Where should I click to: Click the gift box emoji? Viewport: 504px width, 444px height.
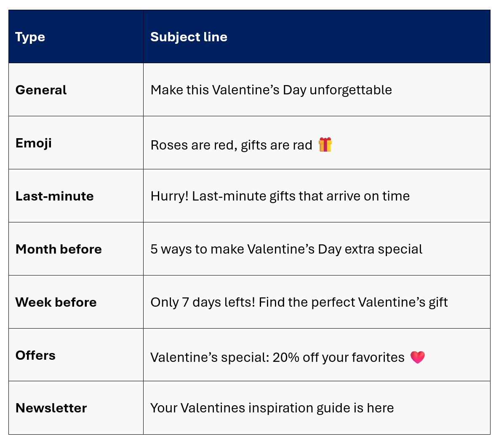point(325,144)
